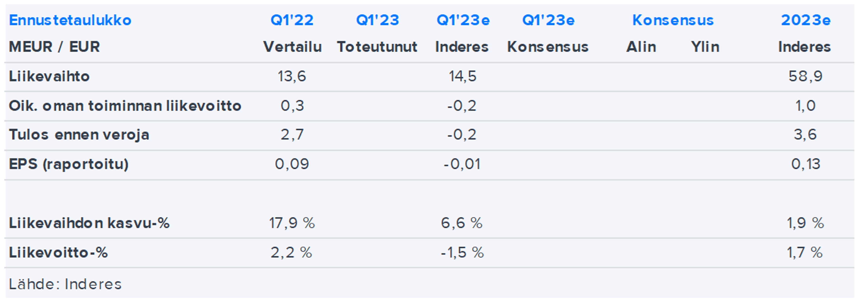868x305 pixels.
Task: Click the EPS estimate value -0,01
Action: tap(462, 164)
